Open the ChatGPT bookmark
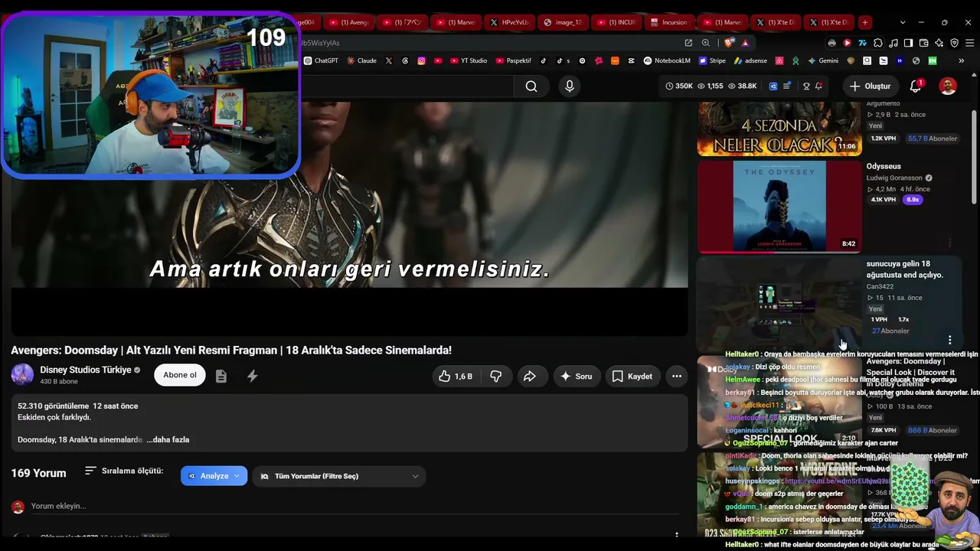This screenshot has width=980, height=551. pyautogui.click(x=322, y=60)
